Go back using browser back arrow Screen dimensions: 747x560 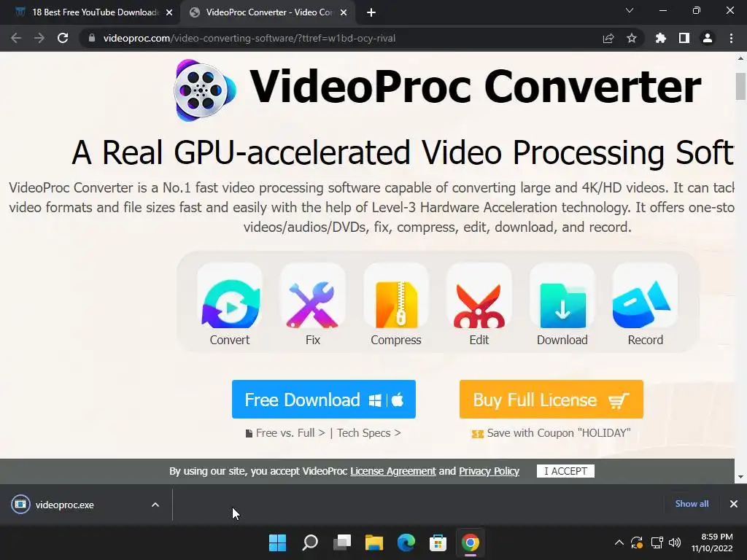[16, 38]
